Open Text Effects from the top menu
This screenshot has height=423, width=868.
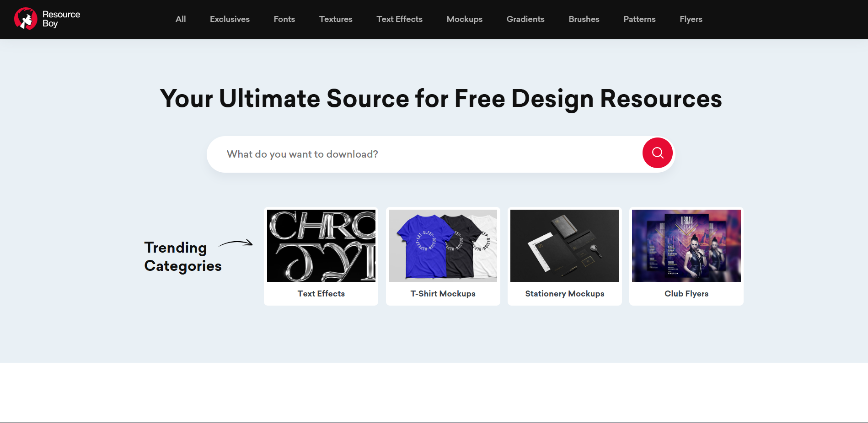coord(399,19)
